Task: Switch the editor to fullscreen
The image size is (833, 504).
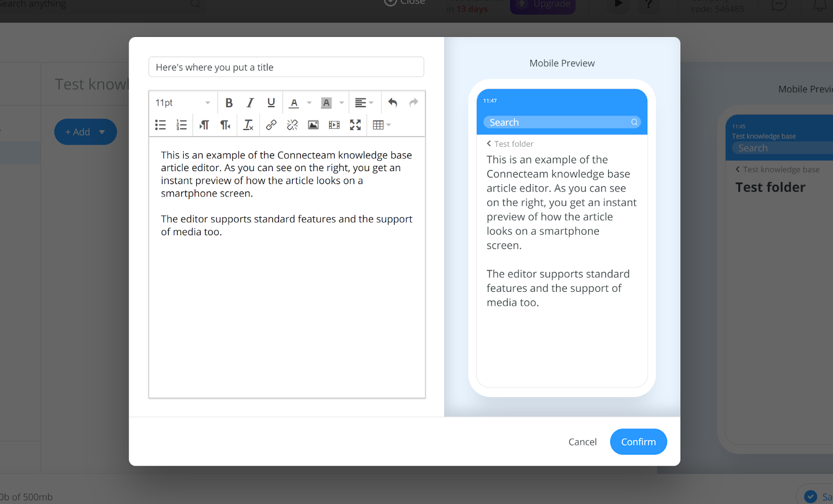Action: 355,125
